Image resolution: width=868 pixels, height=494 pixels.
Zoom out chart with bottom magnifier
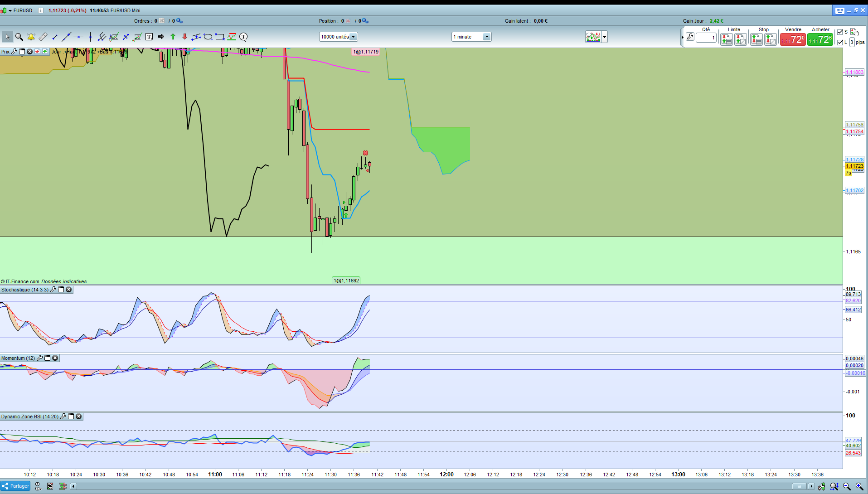[x=847, y=486]
